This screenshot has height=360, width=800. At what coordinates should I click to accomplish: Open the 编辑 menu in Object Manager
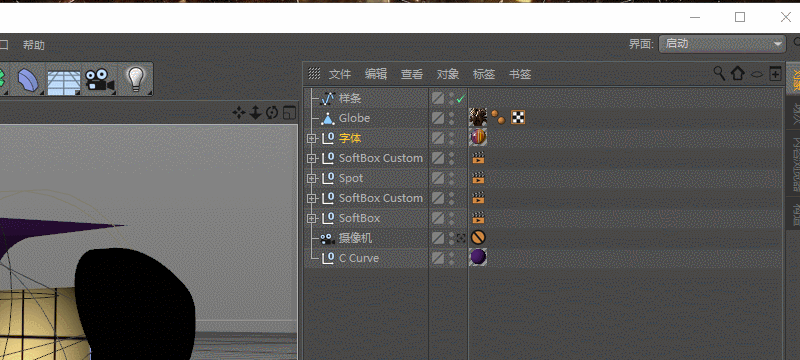(376, 74)
